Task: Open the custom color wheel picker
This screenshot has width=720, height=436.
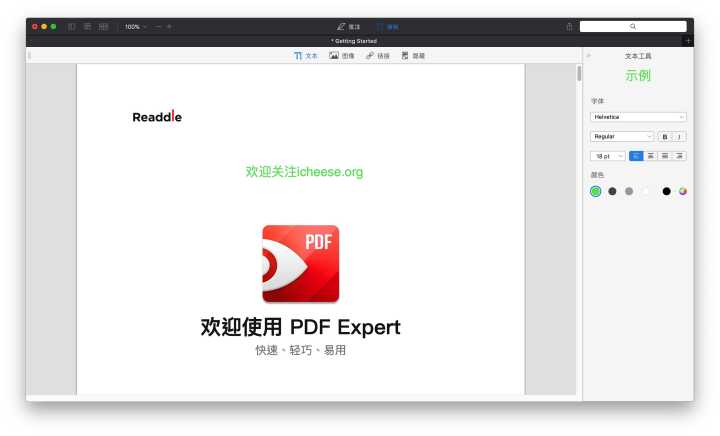Action: 683,191
